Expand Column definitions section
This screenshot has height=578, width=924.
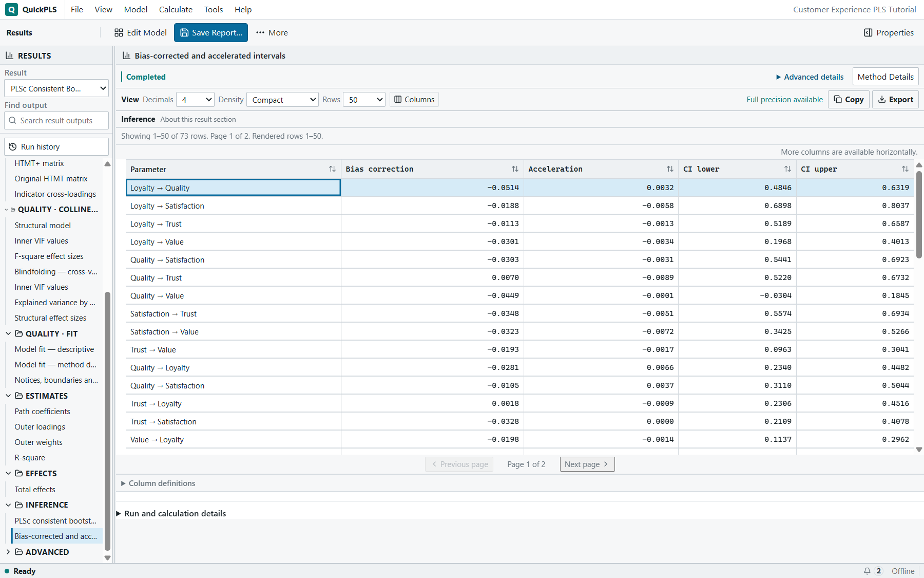click(158, 483)
